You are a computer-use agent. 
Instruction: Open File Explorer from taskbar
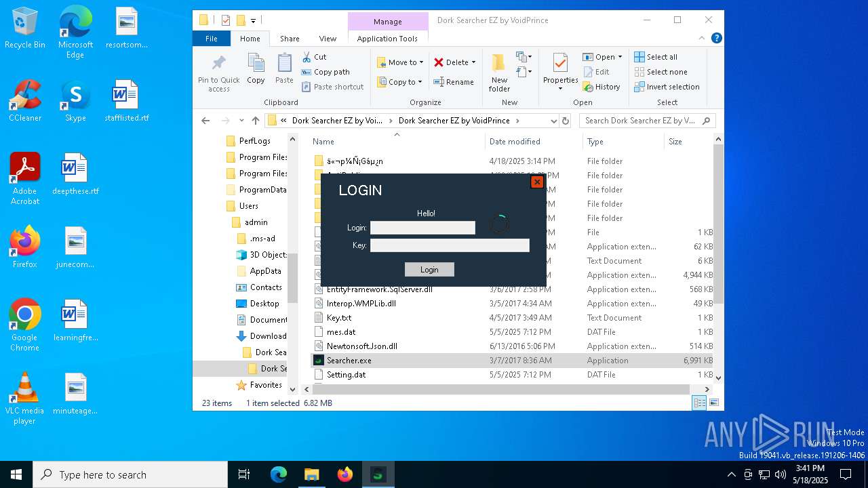tap(311, 474)
